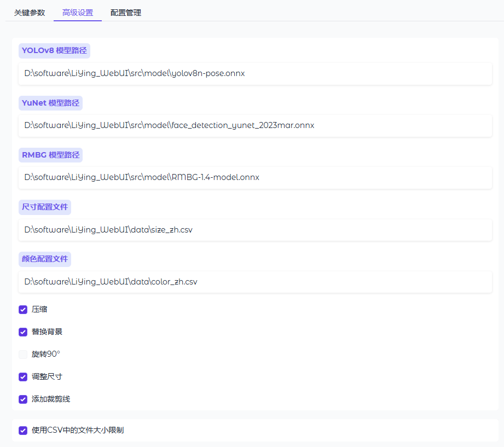Toggle the 替换背景 checkbox

[23, 332]
